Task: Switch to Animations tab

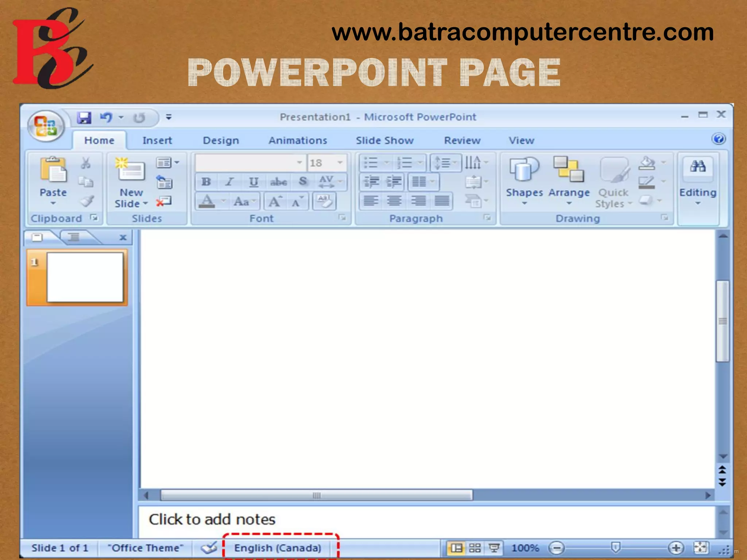Action: point(298,140)
